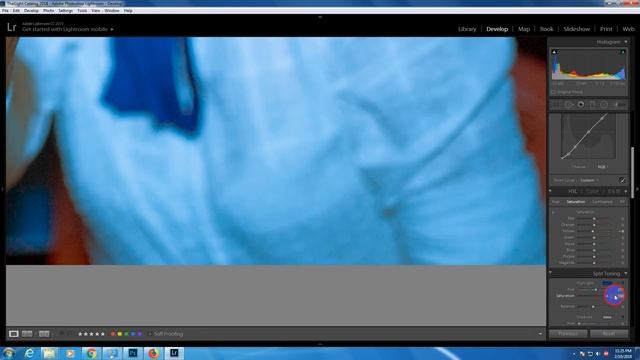Viewport: 640px width, 360px height.
Task: Open the Settings menu
Action: [65, 11]
